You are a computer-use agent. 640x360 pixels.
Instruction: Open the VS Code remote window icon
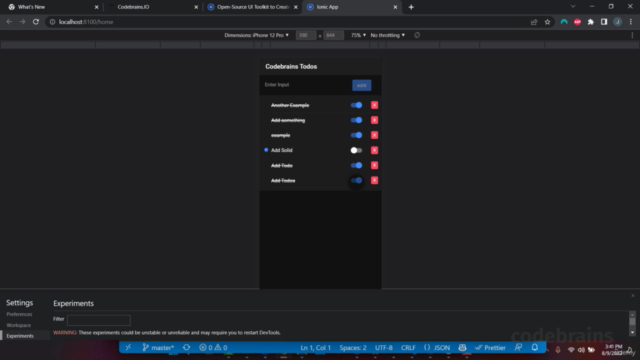click(128, 347)
